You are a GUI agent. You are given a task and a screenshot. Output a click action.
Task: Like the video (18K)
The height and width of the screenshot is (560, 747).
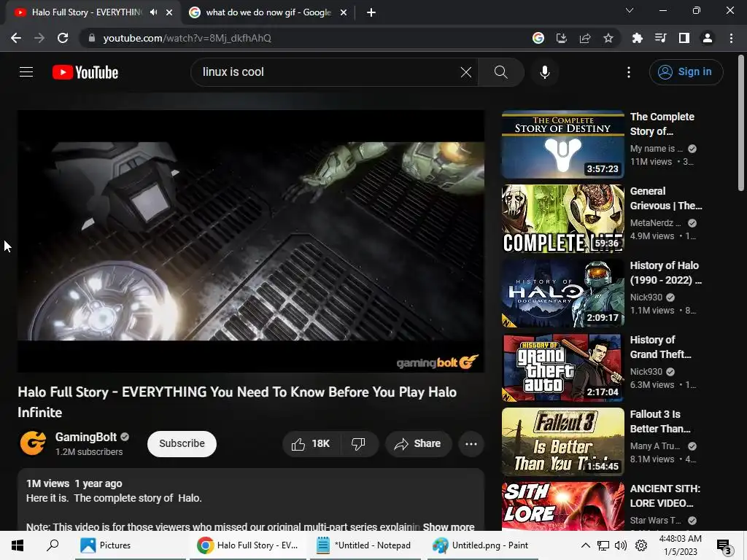click(x=311, y=444)
